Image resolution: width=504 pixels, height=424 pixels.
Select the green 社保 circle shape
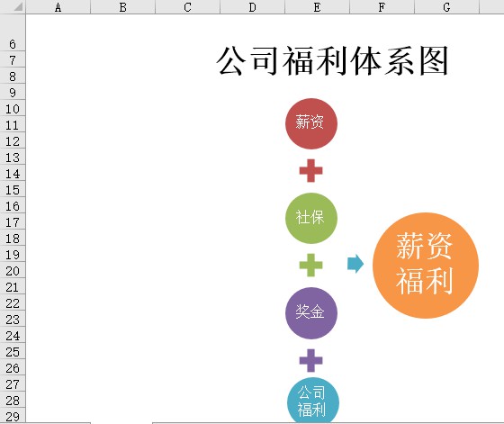click(x=311, y=218)
